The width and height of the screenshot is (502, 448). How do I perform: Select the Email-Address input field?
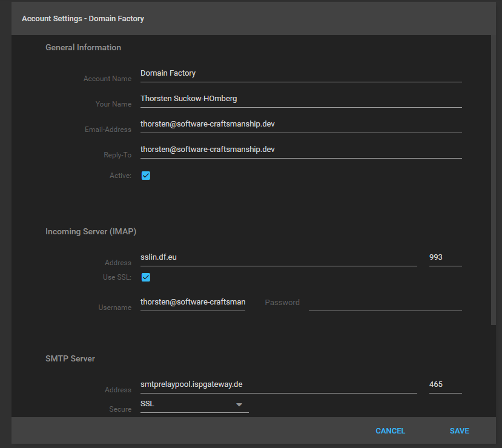coord(300,124)
